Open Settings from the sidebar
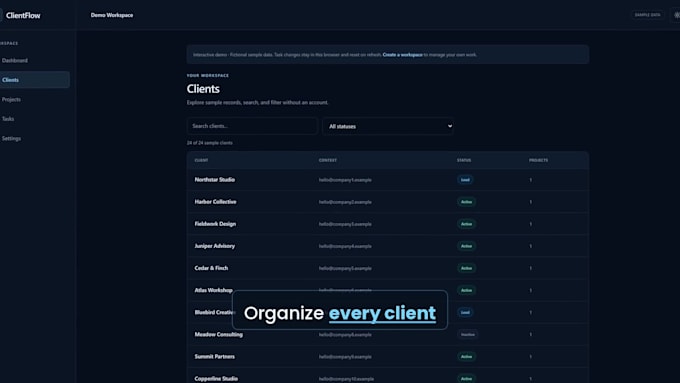The width and height of the screenshot is (680, 383). pos(11,138)
